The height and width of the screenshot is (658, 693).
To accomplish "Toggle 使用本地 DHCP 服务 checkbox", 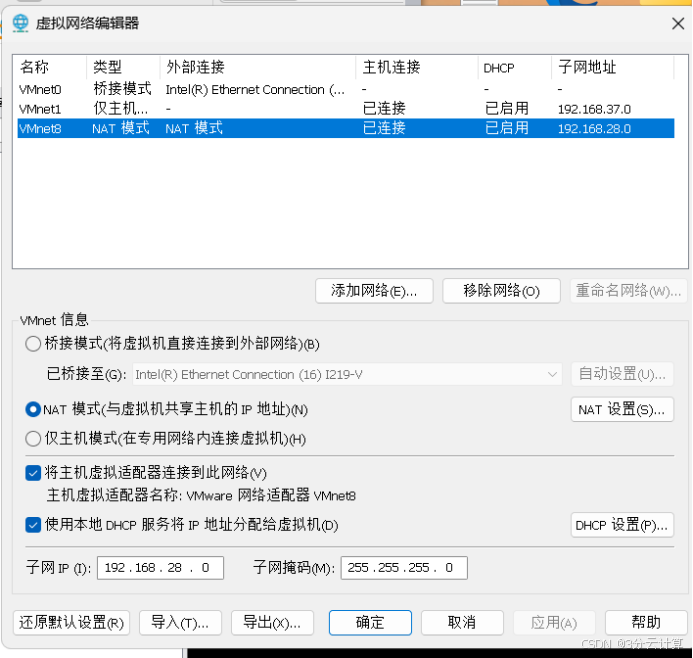I will point(33,525).
